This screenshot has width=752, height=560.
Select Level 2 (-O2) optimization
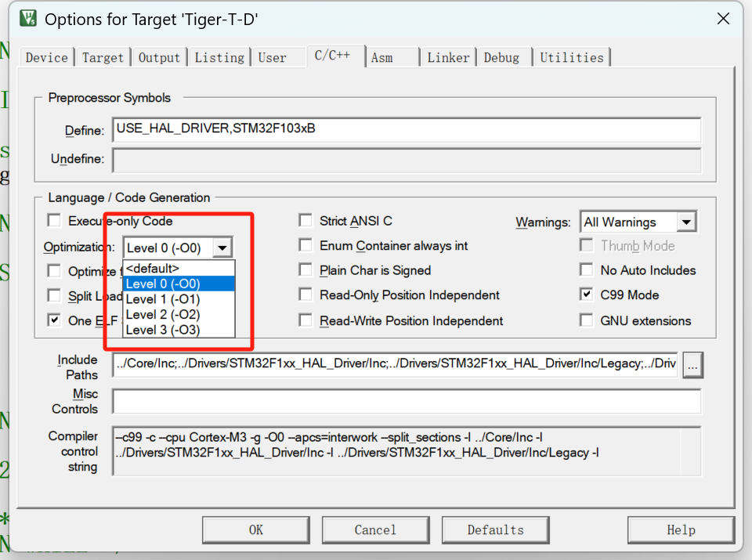179,315
